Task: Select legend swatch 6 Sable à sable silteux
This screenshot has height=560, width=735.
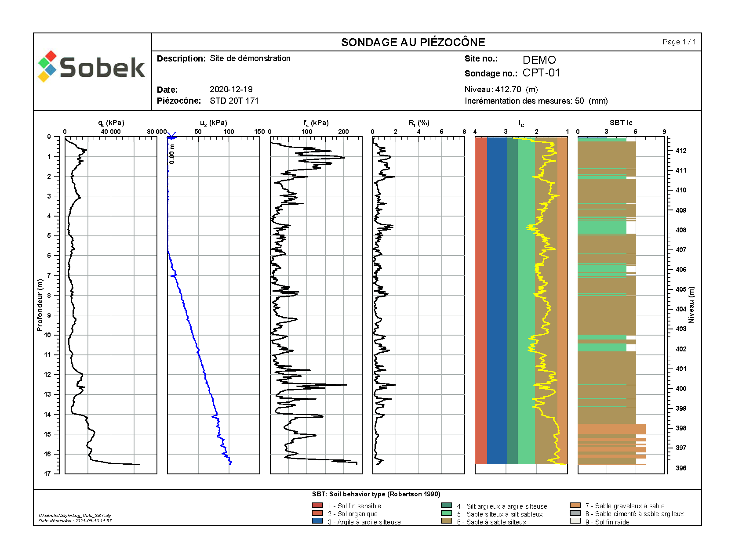Action: click(x=446, y=521)
